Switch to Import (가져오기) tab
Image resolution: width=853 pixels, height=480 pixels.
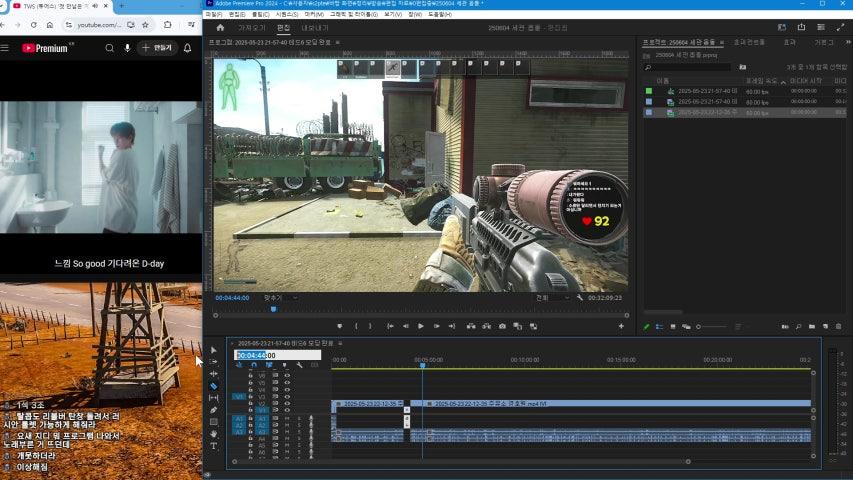pyautogui.click(x=252, y=28)
